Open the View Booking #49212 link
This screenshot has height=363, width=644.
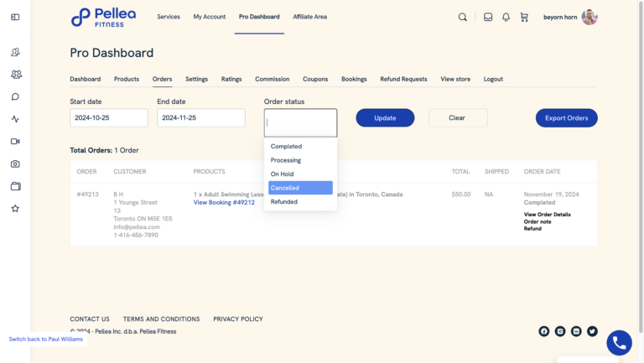pyautogui.click(x=224, y=202)
